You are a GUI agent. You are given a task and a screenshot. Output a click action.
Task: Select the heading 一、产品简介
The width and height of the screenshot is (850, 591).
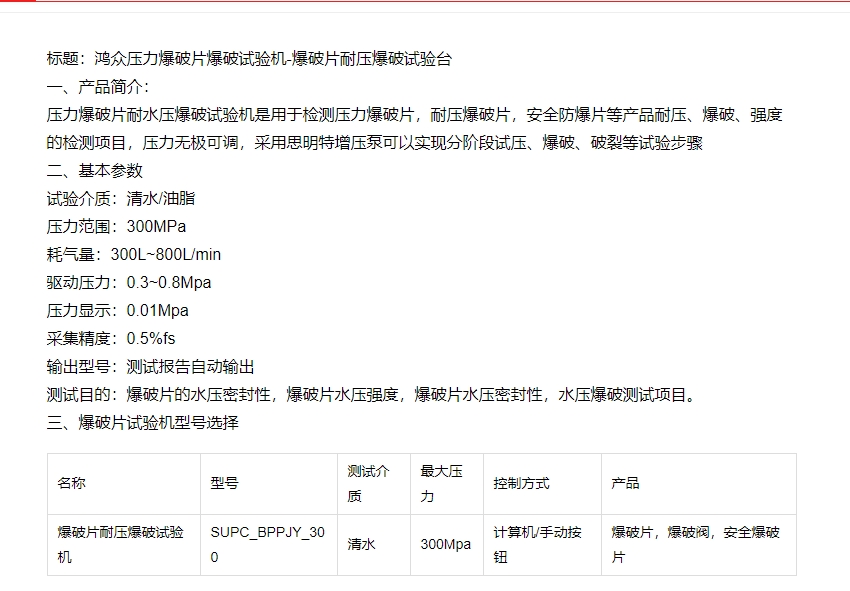[x=98, y=87]
